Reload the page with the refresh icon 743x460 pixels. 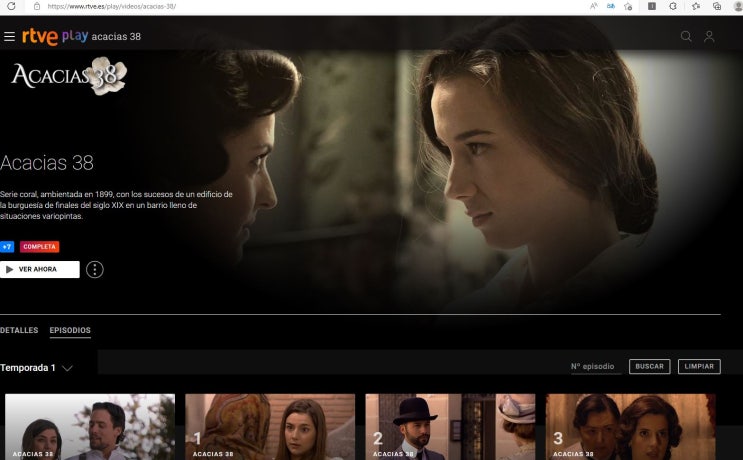point(11,6)
